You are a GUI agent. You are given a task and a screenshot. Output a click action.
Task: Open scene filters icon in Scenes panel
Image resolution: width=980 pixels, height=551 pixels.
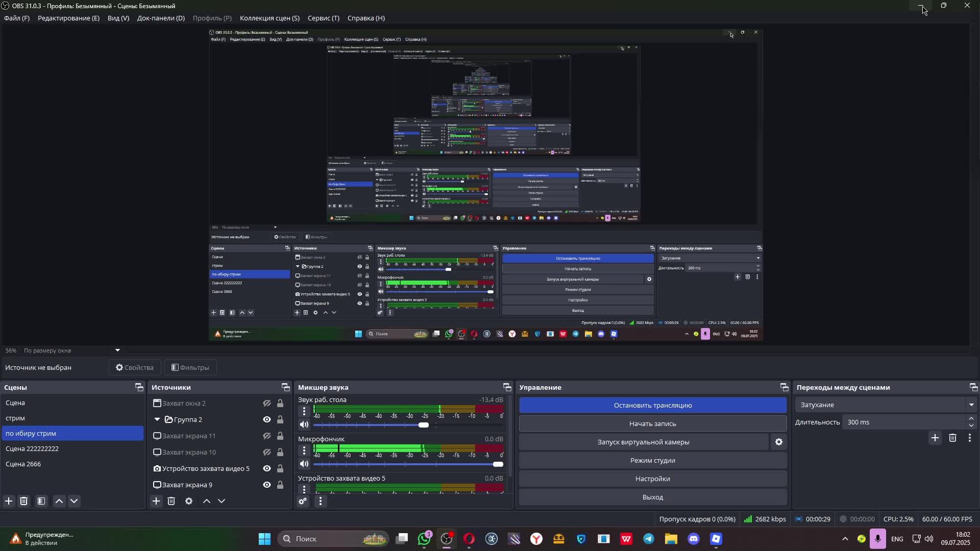coord(41,502)
